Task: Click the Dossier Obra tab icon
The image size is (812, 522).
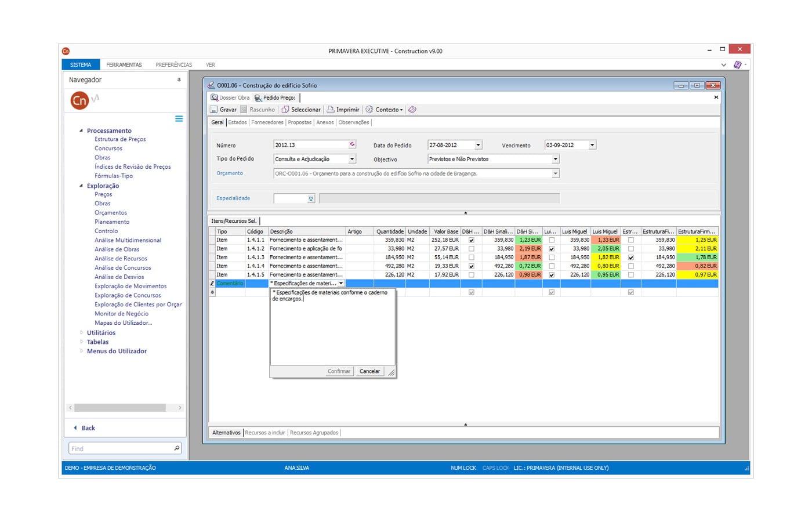Action: coord(214,97)
